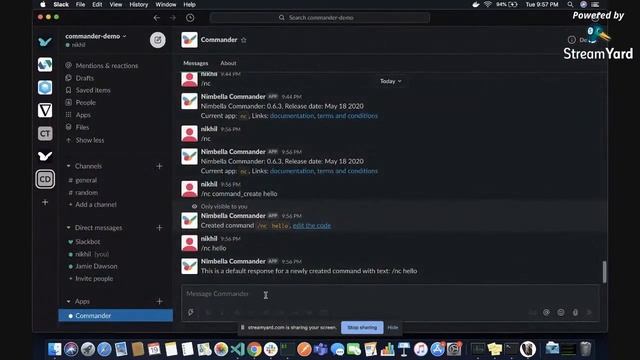640x360 pixels.
Task: Open the Music app from the Dock
Action: tap(420, 349)
